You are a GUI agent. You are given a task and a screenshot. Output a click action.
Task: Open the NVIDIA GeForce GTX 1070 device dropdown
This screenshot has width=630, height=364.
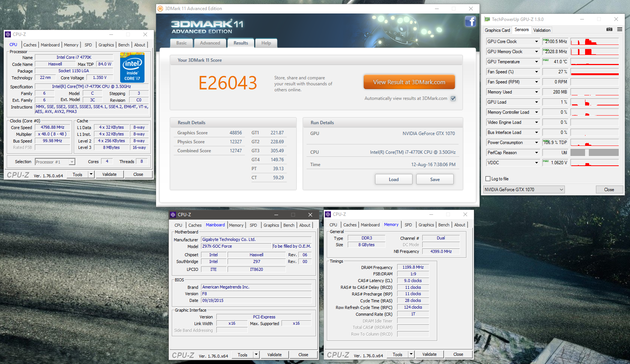(x=524, y=190)
